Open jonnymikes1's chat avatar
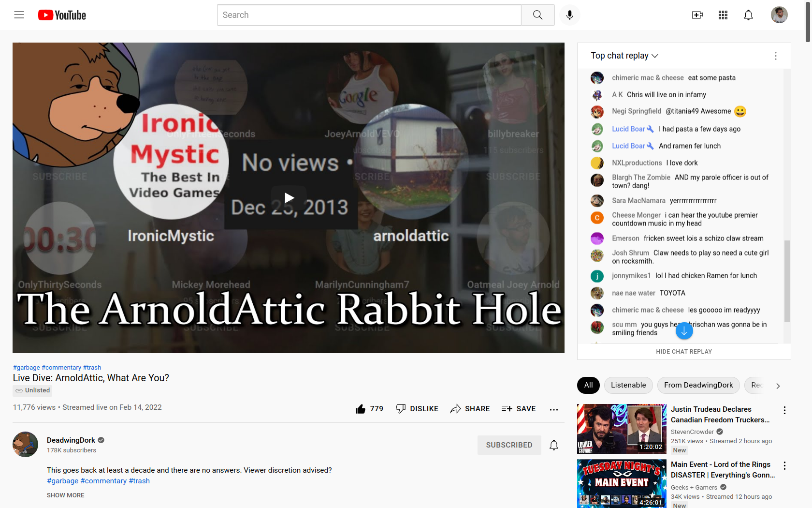This screenshot has width=812, height=508. coord(597,276)
